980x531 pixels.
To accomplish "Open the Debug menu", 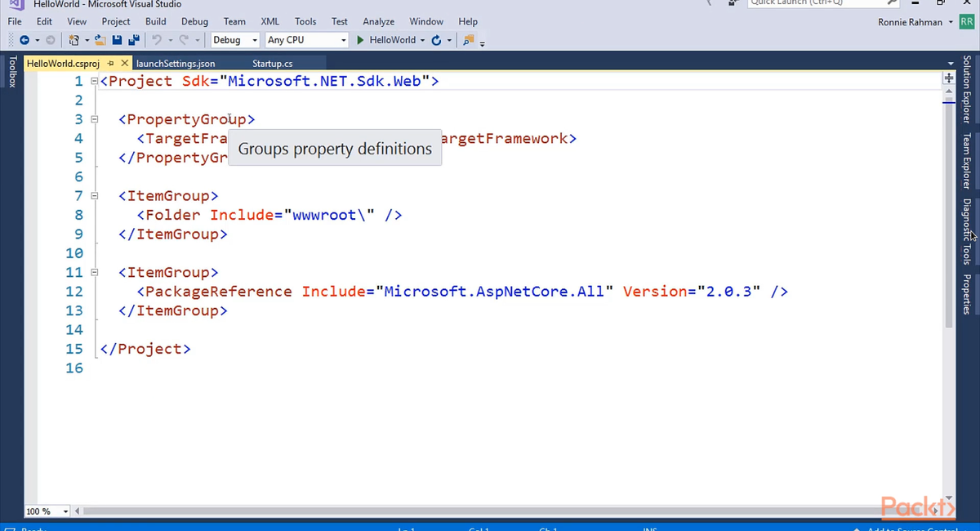I will click(194, 21).
